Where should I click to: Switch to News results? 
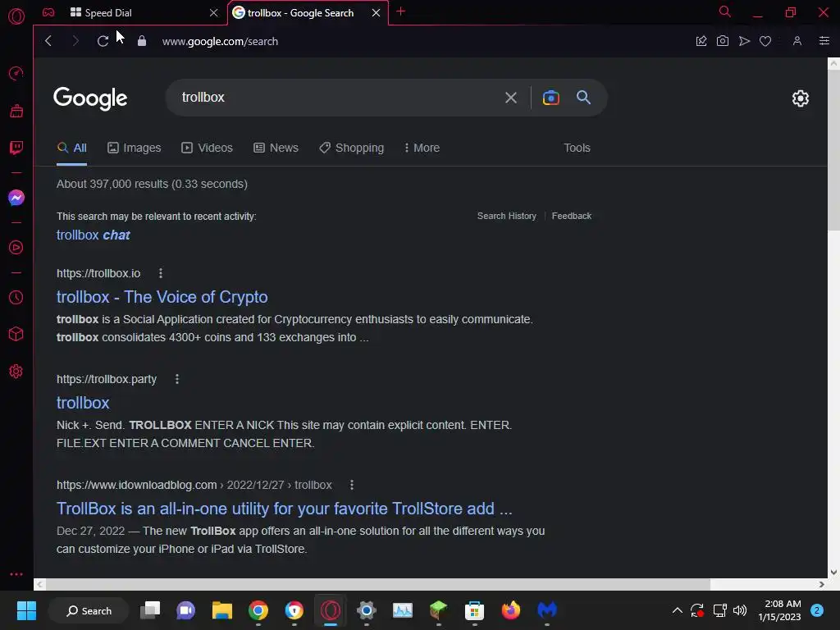point(276,148)
